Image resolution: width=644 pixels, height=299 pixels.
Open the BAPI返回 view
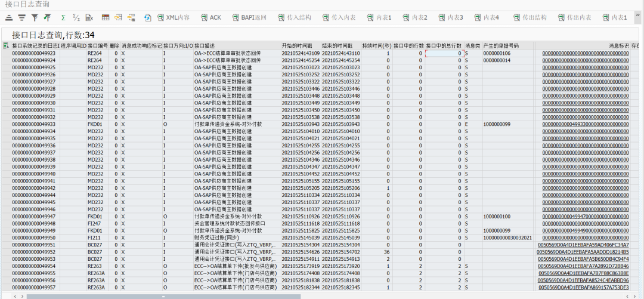[249, 17]
